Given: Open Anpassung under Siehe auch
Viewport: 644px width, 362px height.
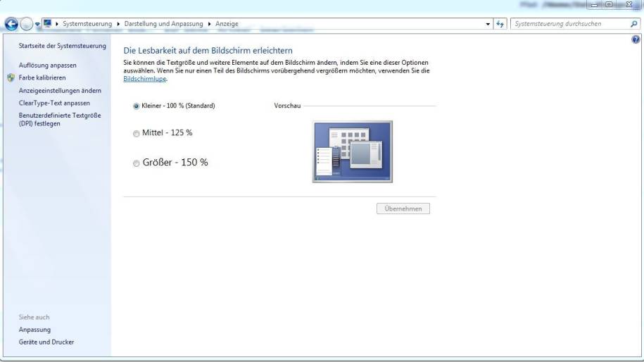Looking at the screenshot, I should tap(34, 329).
